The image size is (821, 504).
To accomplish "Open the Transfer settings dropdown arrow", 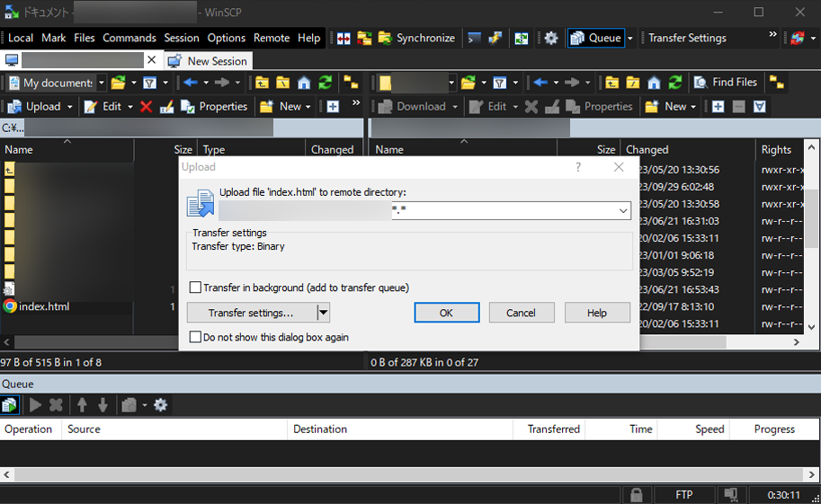I will 324,313.
